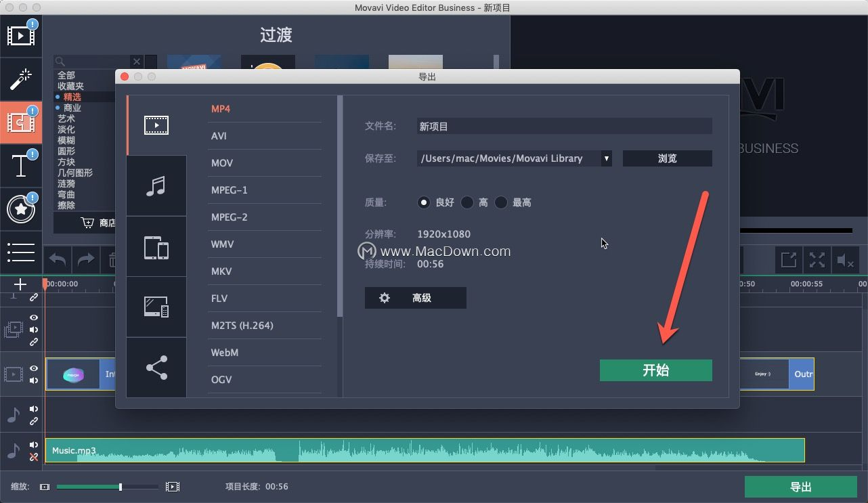This screenshot has height=503, width=868.
Task: Select the 最高 quality radio button
Action: 501,202
